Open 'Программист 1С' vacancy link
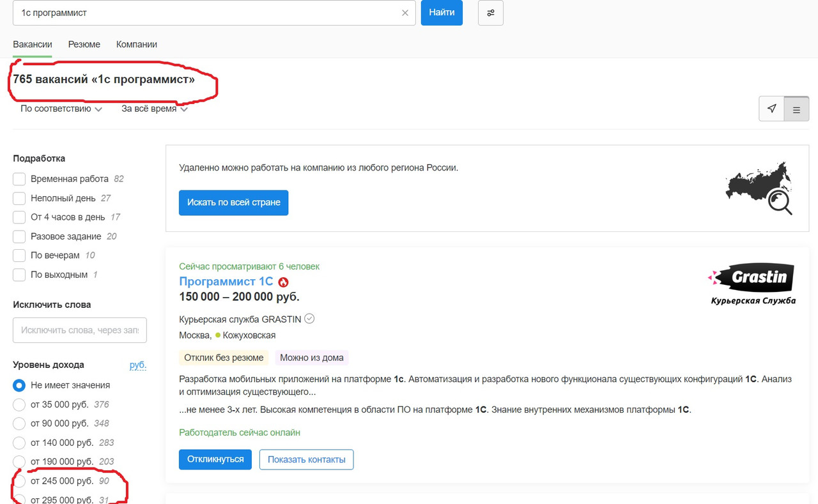The width and height of the screenshot is (818, 504). coord(226,282)
